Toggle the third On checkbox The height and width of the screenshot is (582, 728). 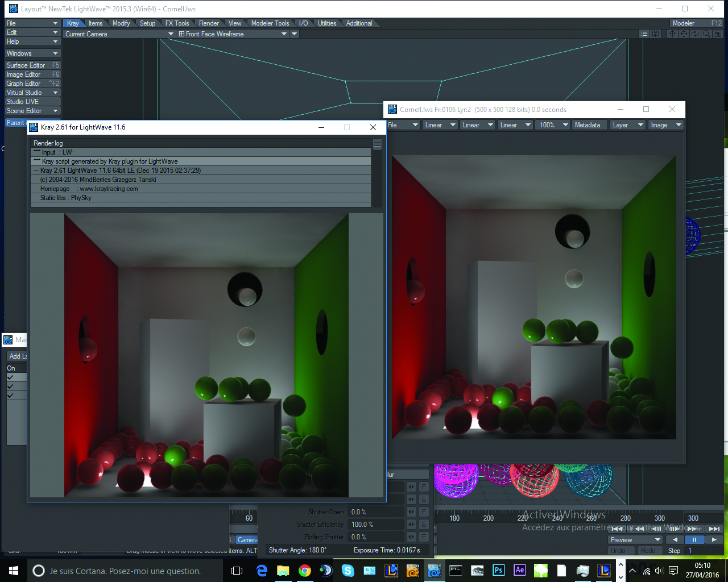(11, 396)
